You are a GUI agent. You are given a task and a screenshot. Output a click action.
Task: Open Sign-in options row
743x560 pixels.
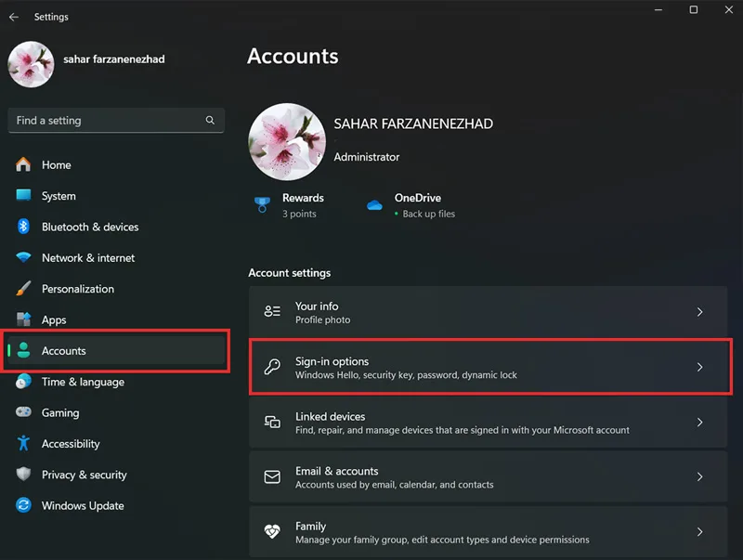pos(489,367)
